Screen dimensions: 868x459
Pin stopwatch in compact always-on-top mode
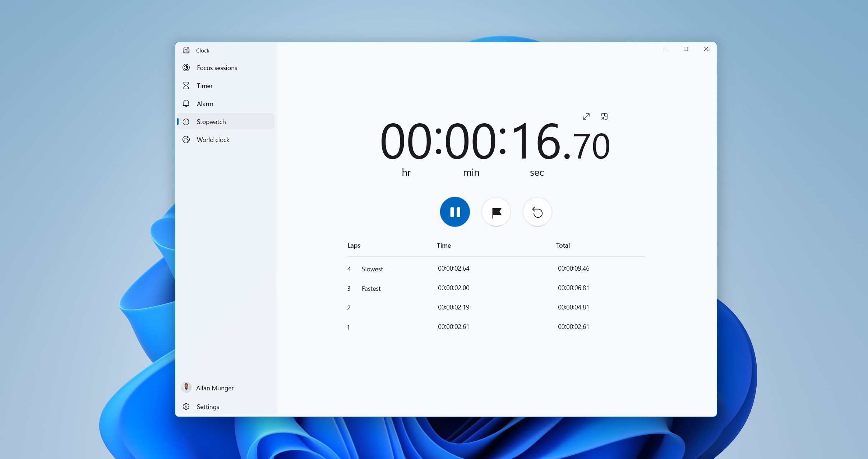pyautogui.click(x=604, y=116)
